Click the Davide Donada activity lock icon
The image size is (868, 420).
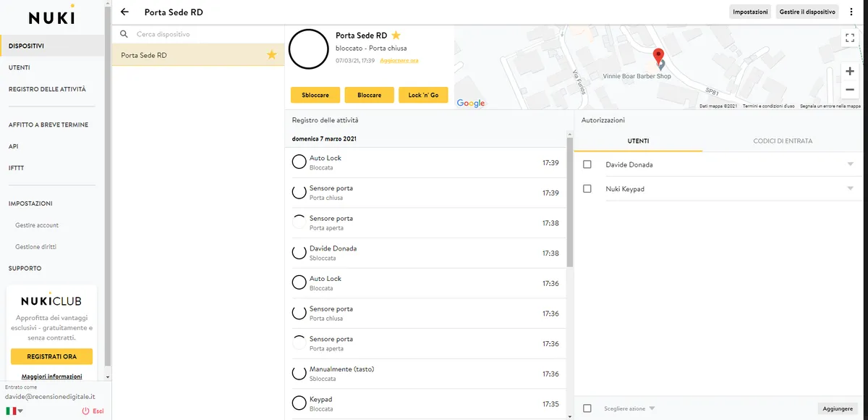click(299, 252)
